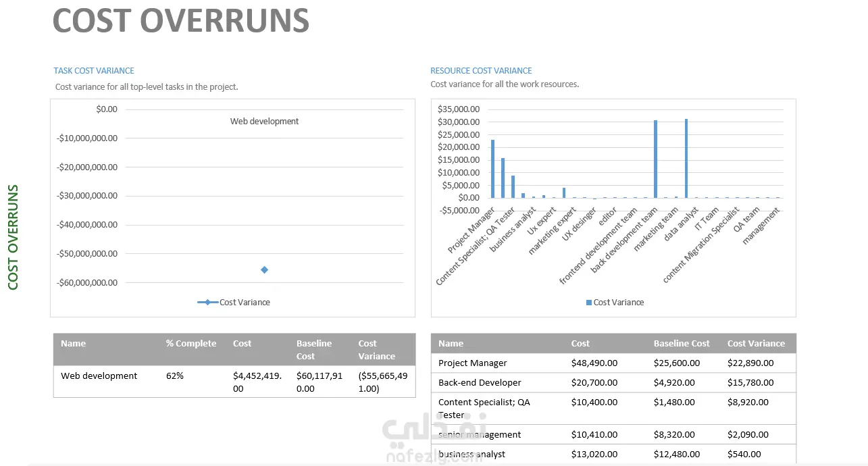The width and height of the screenshot is (868, 466).
Task: Select the RESOURCE COST VARIANCE heading
Action: [x=481, y=70]
